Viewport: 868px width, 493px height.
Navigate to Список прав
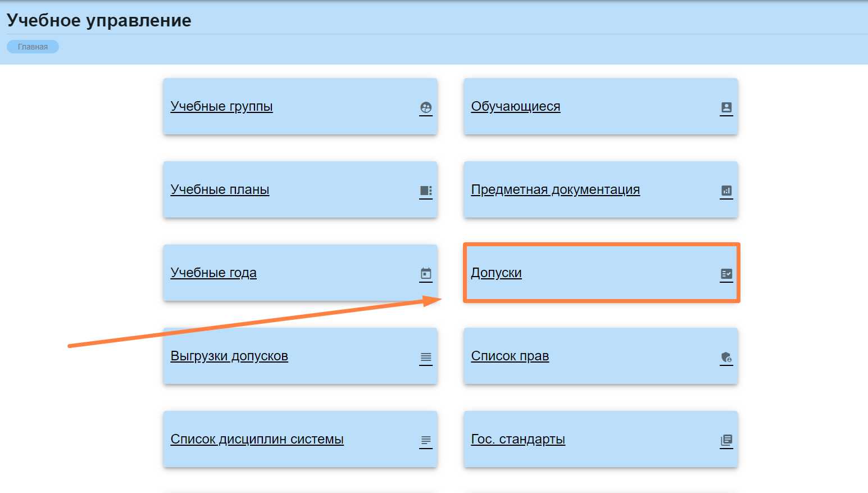point(510,356)
